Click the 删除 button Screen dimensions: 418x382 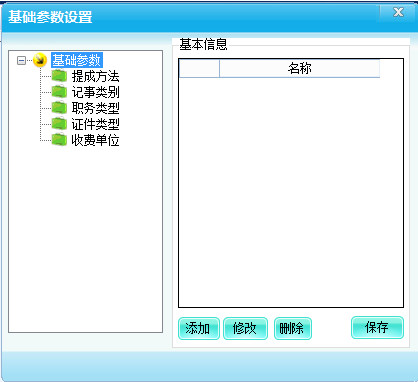[x=293, y=329]
